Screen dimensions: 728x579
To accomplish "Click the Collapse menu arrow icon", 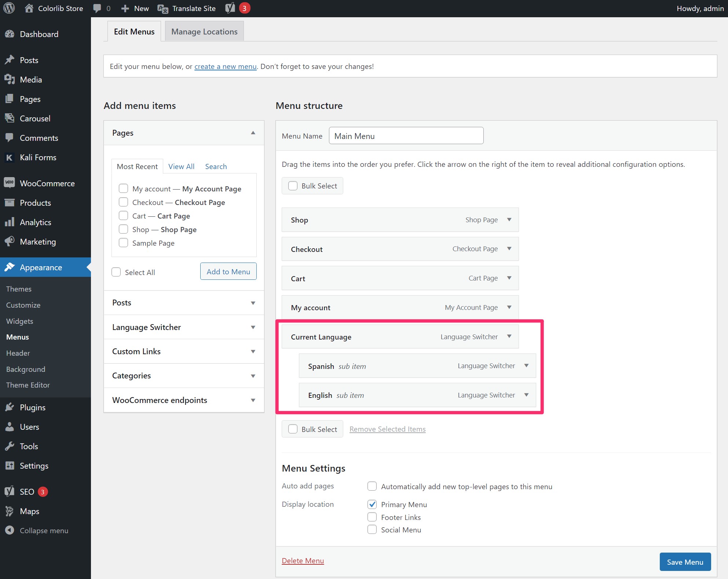I will 10,530.
